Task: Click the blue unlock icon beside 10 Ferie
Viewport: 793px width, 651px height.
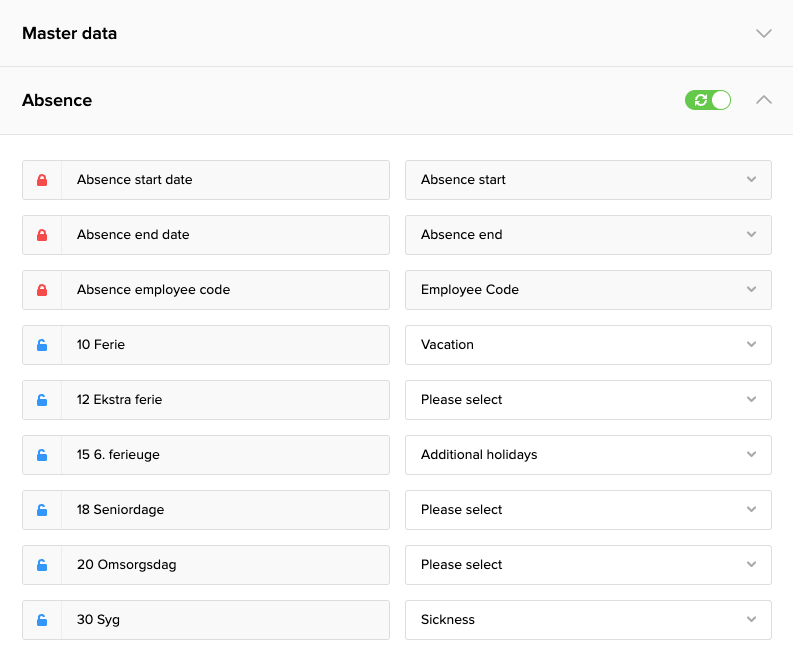Action: pyautogui.click(x=42, y=345)
